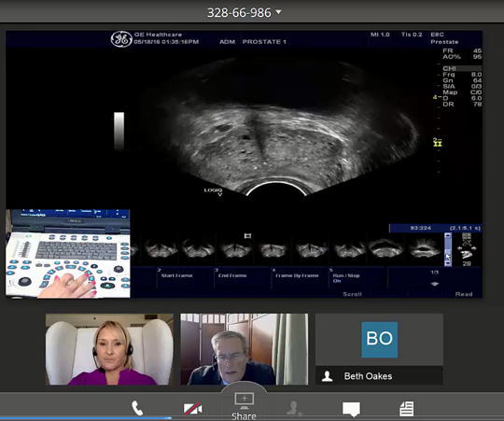Select the blonde woman's video thumbnail

tap(109, 349)
